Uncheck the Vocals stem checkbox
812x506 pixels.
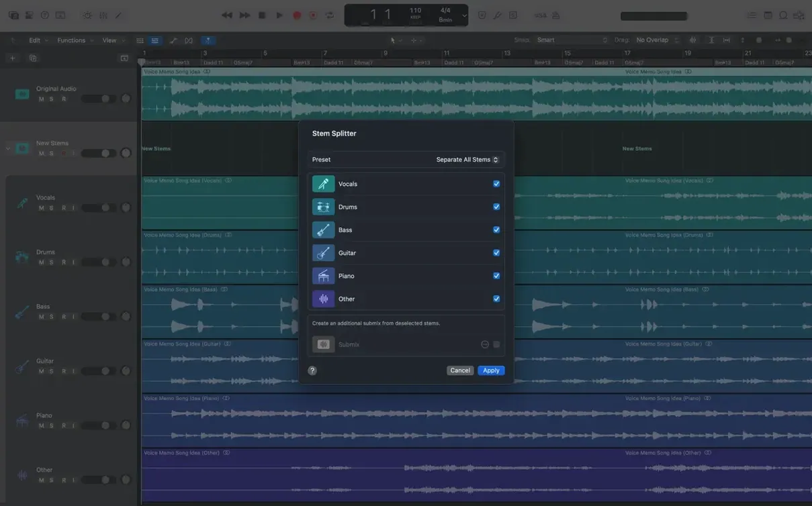click(x=496, y=184)
